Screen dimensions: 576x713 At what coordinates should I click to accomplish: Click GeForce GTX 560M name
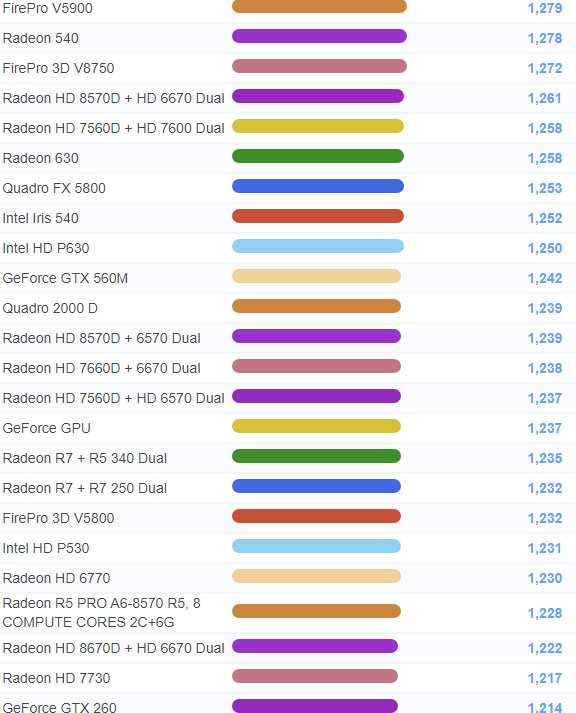65,278
